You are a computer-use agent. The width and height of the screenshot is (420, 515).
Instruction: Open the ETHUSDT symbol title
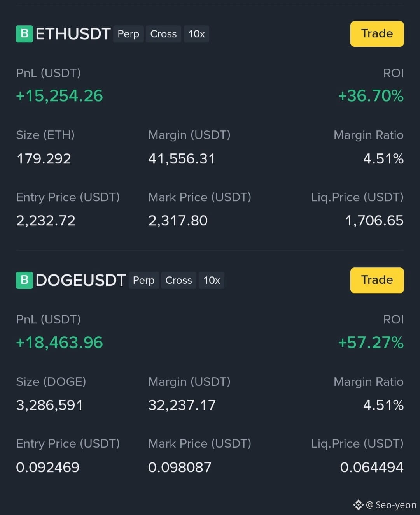[x=73, y=34]
